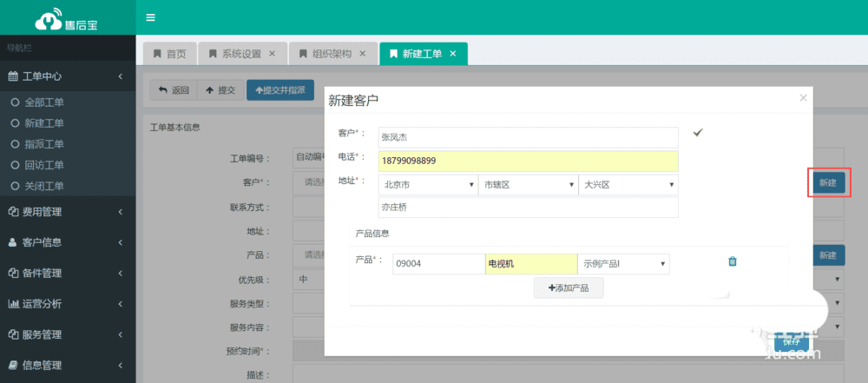
Task: Click the 提交并指派 button
Action: click(279, 90)
